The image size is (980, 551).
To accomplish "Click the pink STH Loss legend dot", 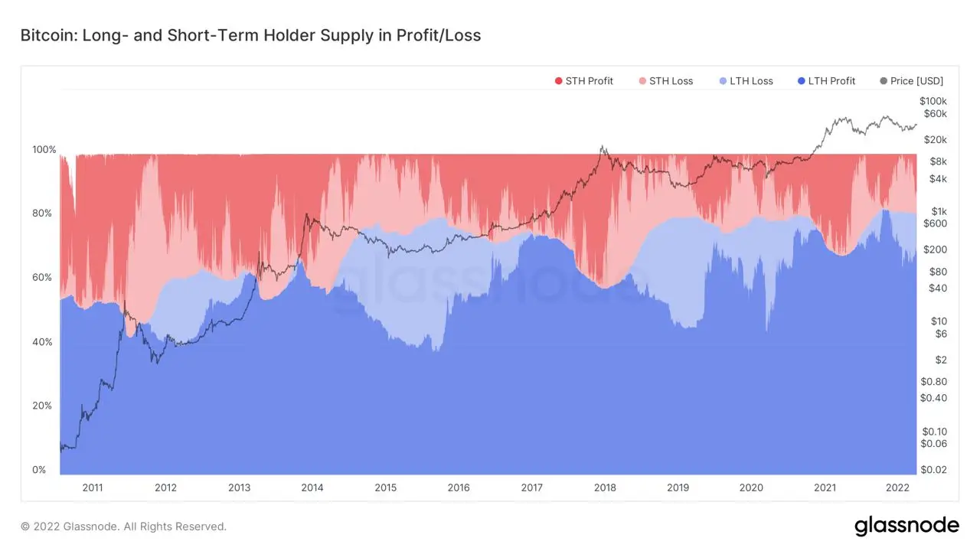I will click(642, 81).
